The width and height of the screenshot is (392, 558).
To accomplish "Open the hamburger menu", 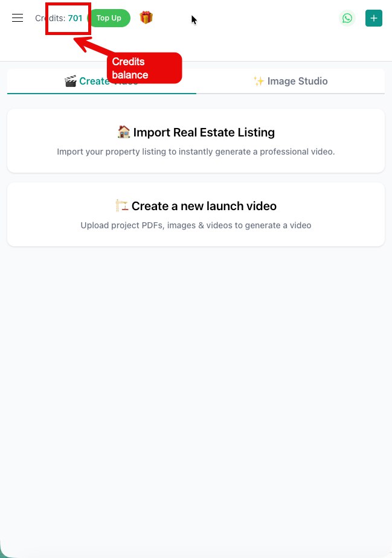I will 17,18.
